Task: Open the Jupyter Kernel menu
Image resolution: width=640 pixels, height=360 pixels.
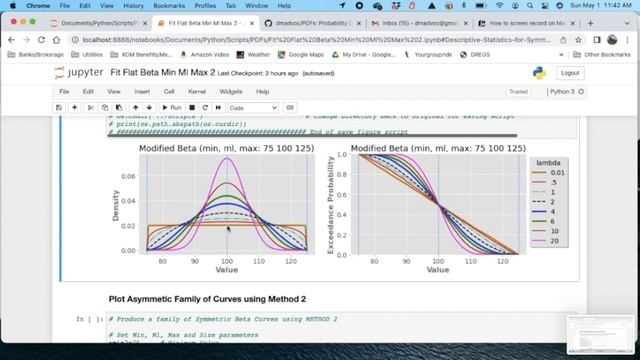Action: click(197, 92)
